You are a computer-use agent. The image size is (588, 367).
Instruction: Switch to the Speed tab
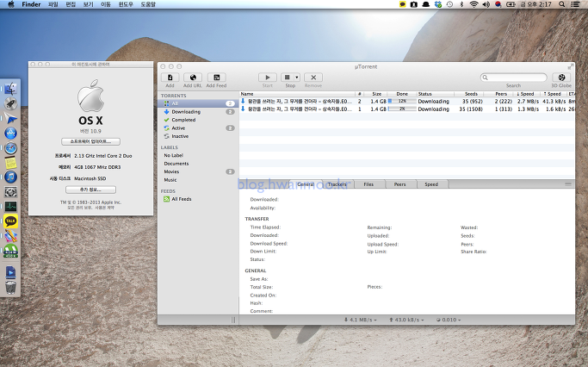(431, 184)
